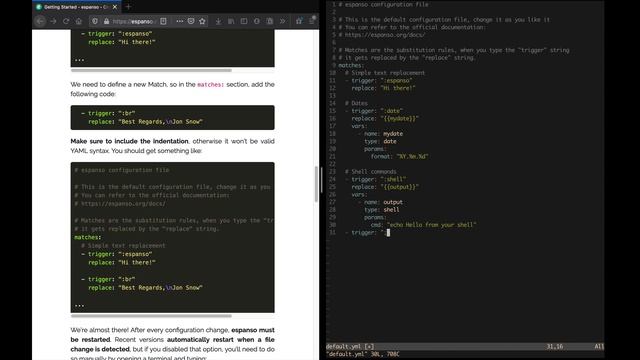The image size is (640, 360).
Task: Click "default.yml [+]" in vim status line
Action: tap(350, 347)
